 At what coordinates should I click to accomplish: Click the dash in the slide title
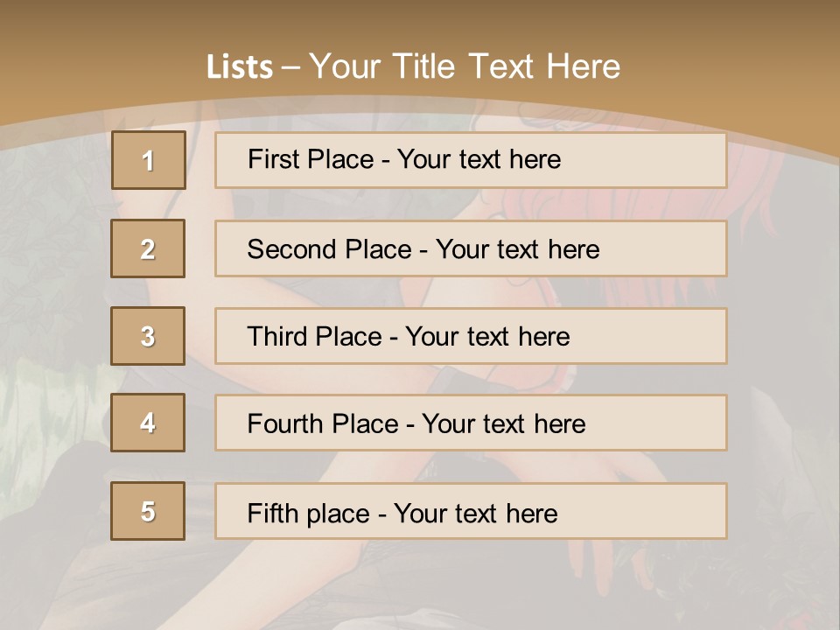coord(290,67)
